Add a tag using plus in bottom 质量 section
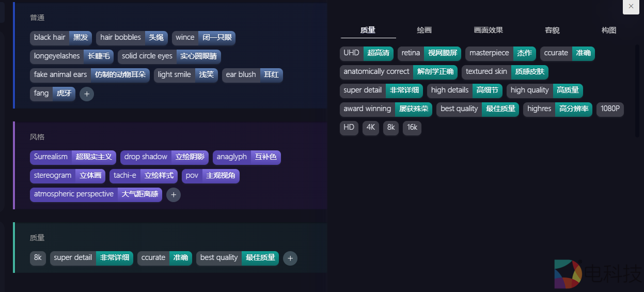 click(x=290, y=258)
